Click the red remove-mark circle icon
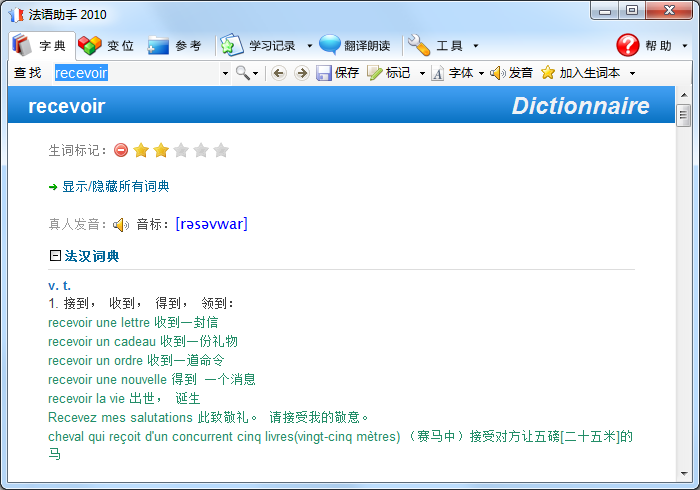Viewport: 700px width, 490px height. [x=121, y=150]
